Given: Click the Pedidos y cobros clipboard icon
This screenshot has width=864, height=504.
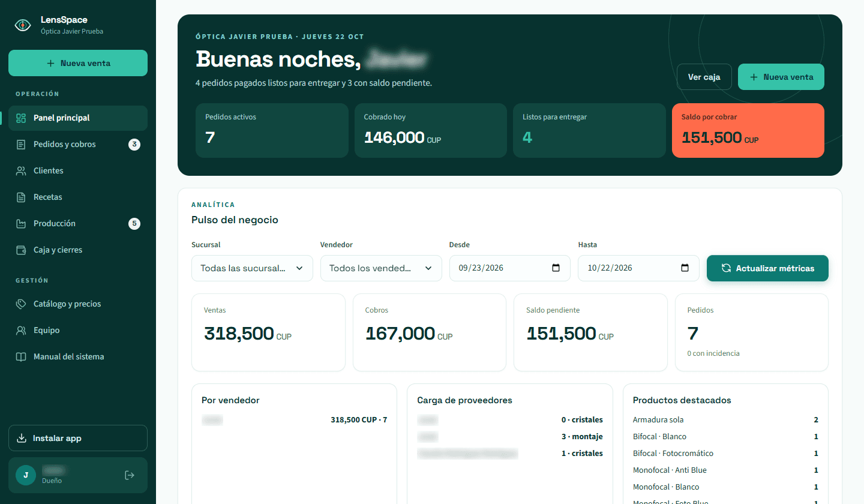Looking at the screenshot, I should 21,145.
